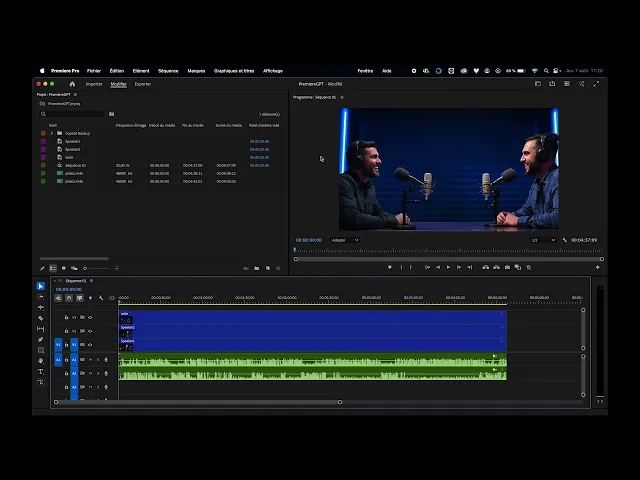This screenshot has height=480, width=640.
Task: Select the Ripple Edit tool
Action: pos(41,308)
